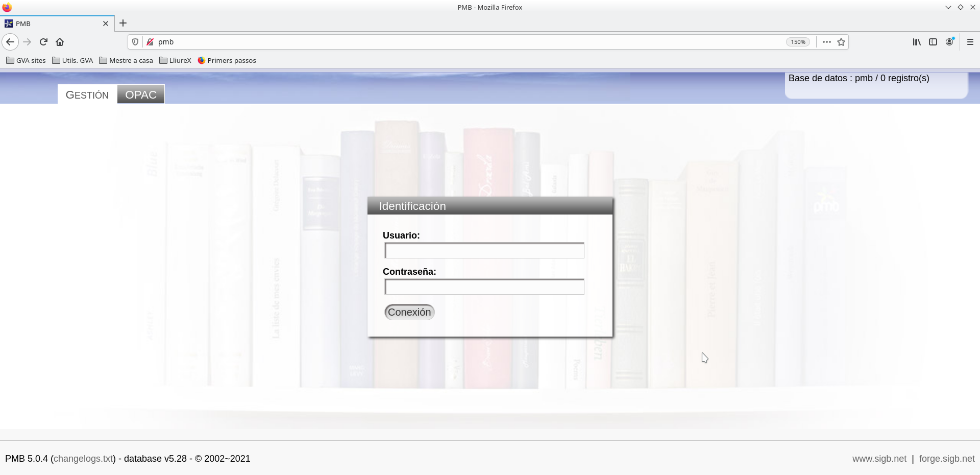980x475 pixels.
Task: Focus the Usuario text field
Action: pos(484,251)
